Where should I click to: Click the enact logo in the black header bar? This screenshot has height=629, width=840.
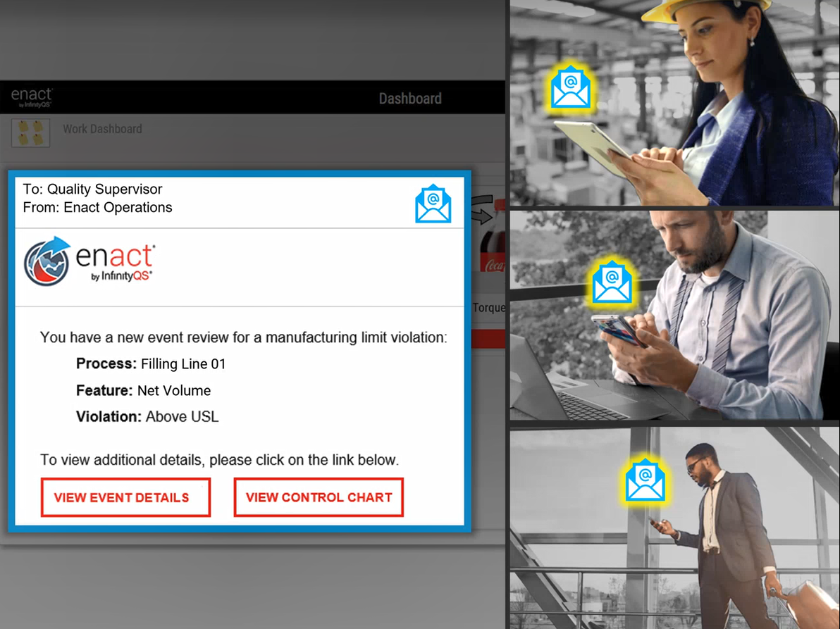point(32,97)
